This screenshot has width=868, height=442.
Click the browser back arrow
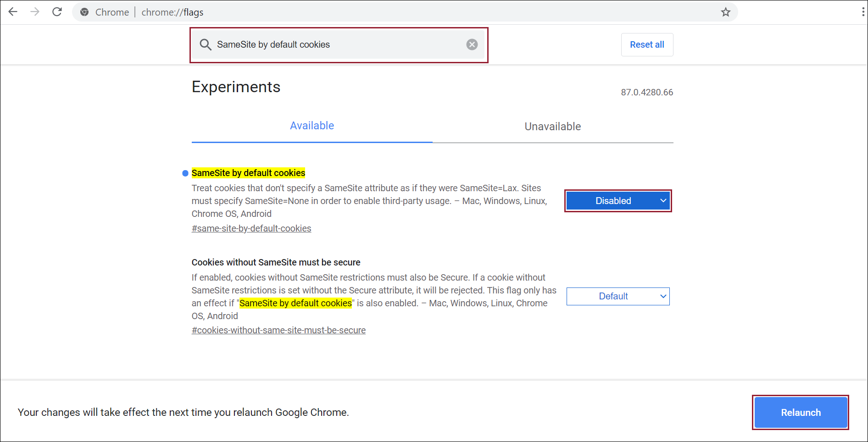[13, 12]
